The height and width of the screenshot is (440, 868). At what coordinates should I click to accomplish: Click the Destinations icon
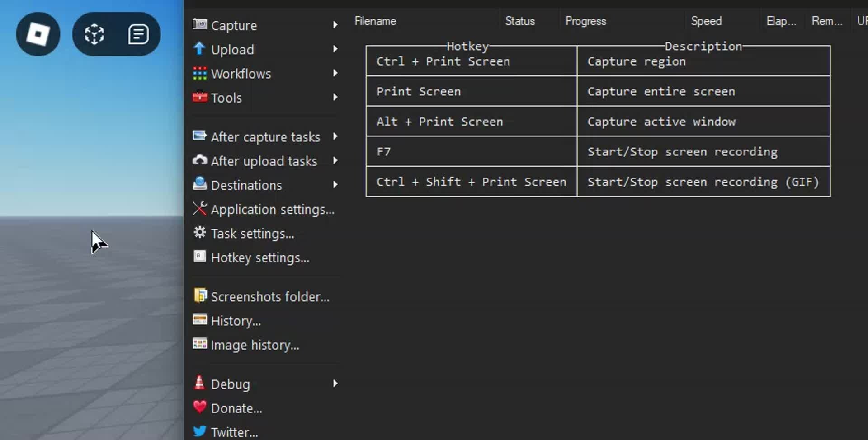click(199, 184)
